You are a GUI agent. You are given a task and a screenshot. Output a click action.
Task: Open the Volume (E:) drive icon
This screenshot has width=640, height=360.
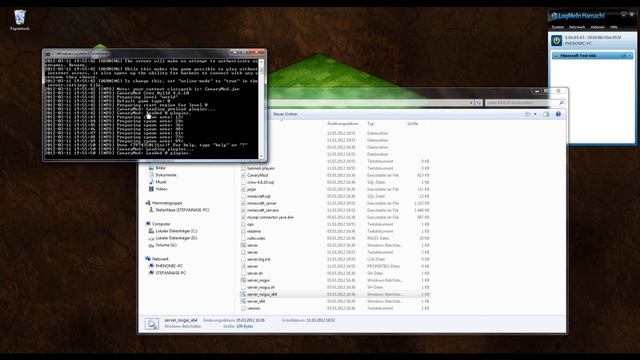tap(151, 245)
